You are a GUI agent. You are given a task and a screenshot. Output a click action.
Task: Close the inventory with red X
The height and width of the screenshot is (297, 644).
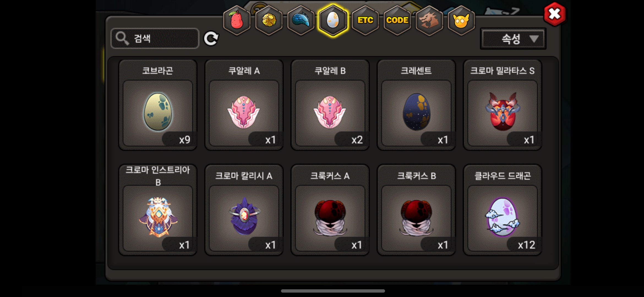coord(555,14)
